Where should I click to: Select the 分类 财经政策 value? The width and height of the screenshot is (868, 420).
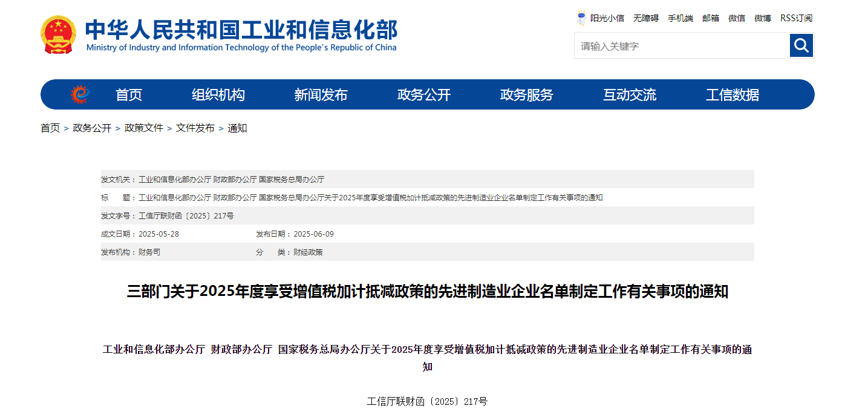pos(308,252)
